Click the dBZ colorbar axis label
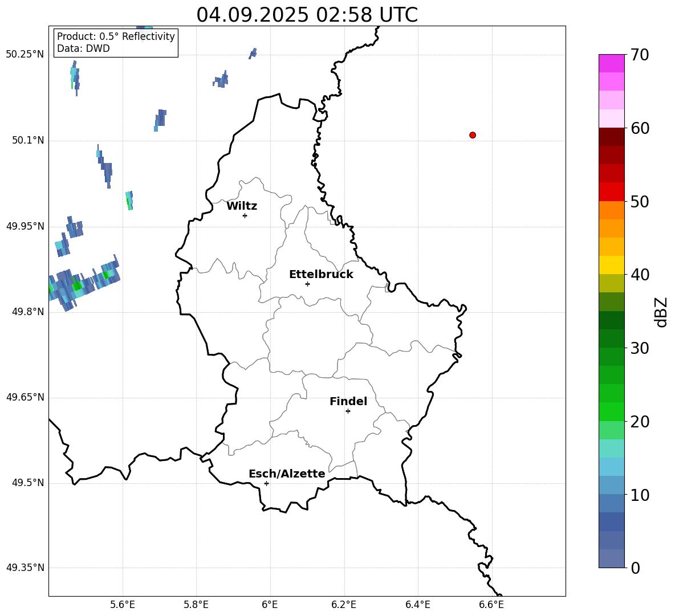Screen dimensions: 675x616 pos(660,312)
